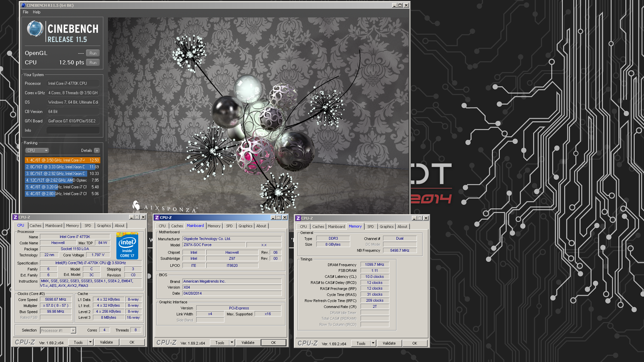Screen dimensions: 644x362
Task: Click Gigabyte Technology manufacturer field
Action: [232, 239]
